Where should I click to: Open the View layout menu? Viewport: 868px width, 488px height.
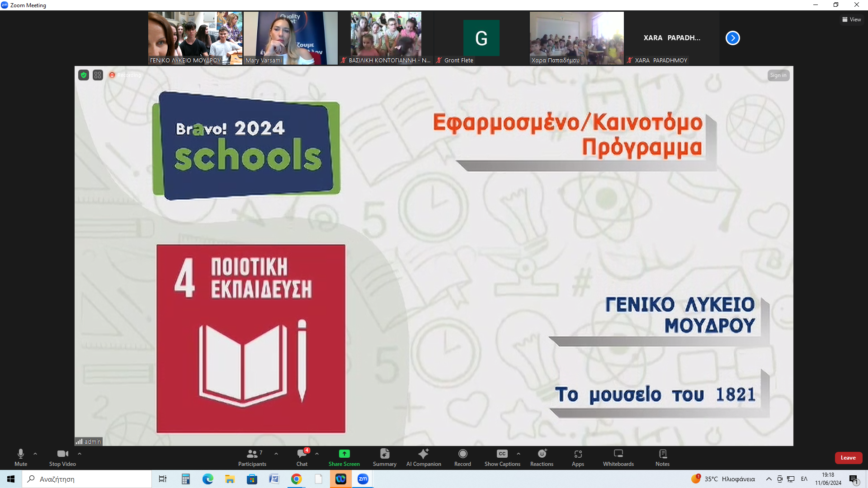[851, 19]
